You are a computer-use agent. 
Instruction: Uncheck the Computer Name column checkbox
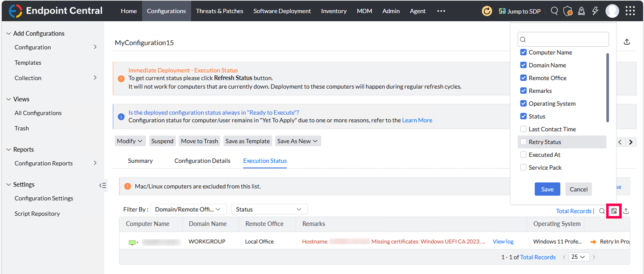point(523,52)
